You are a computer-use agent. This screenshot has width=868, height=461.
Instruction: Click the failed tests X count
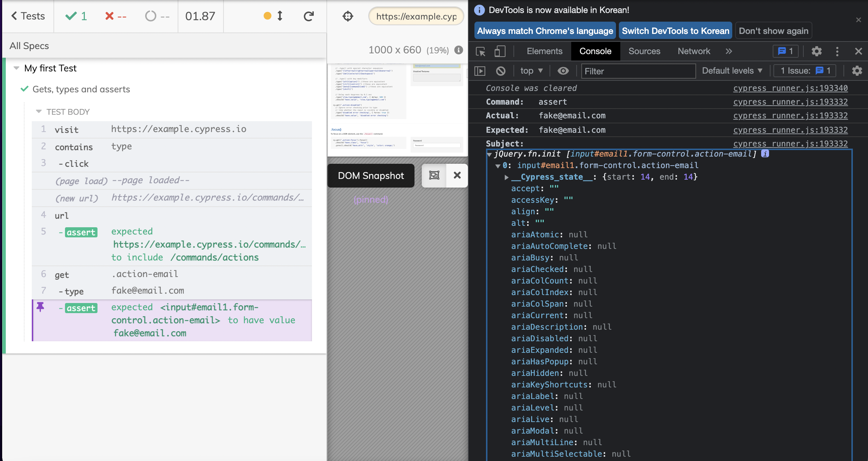[x=116, y=16]
